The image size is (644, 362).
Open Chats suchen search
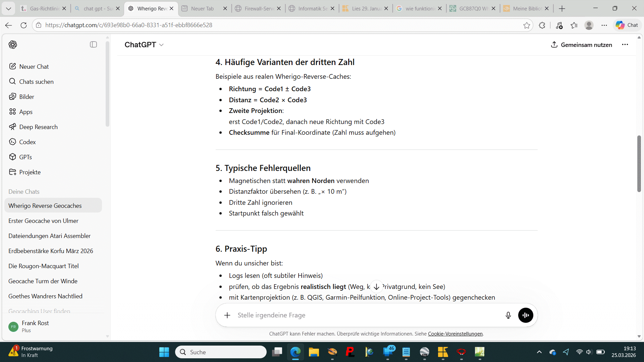tap(36, 81)
